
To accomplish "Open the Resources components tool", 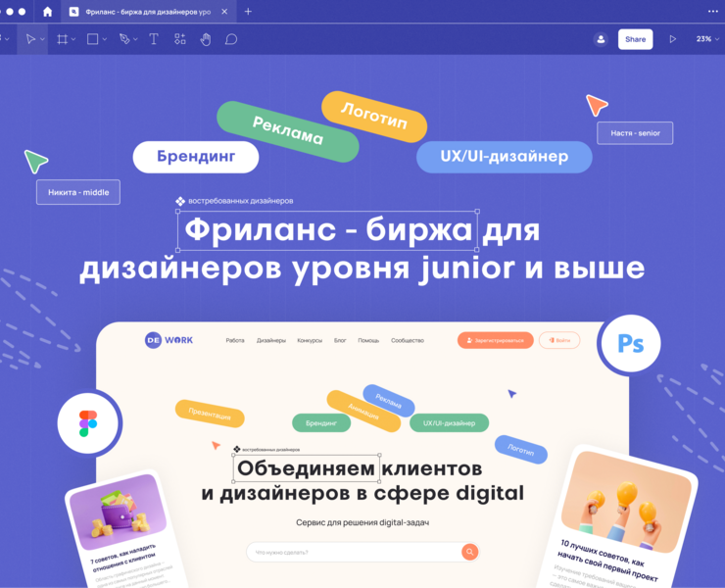I will tap(180, 39).
